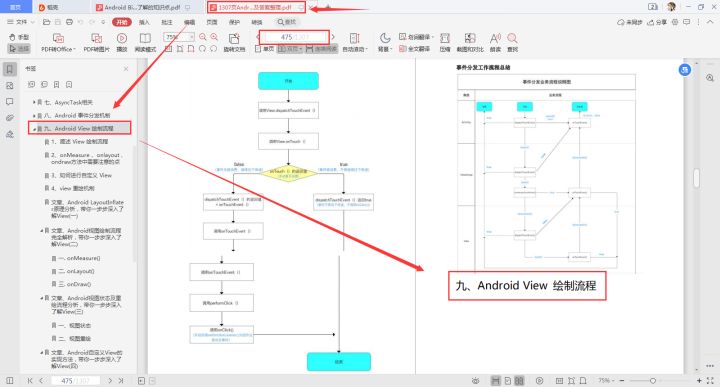Activate the Select tool (选择)
This screenshot has width=720, height=387.
coord(19,48)
